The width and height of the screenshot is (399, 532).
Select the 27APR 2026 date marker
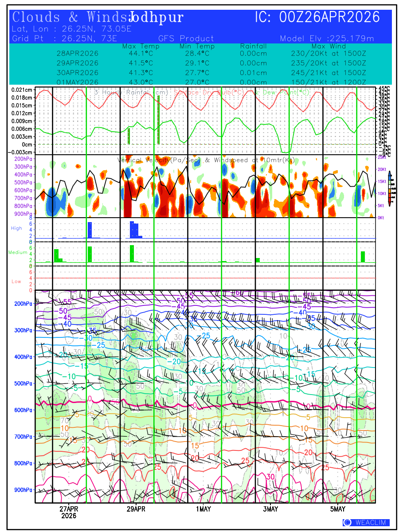click(69, 512)
